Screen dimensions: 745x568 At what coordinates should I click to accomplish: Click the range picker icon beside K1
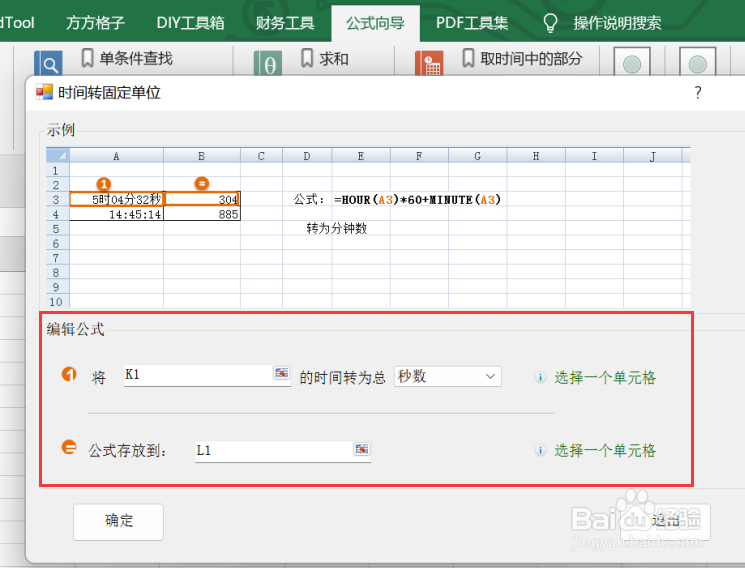281,373
